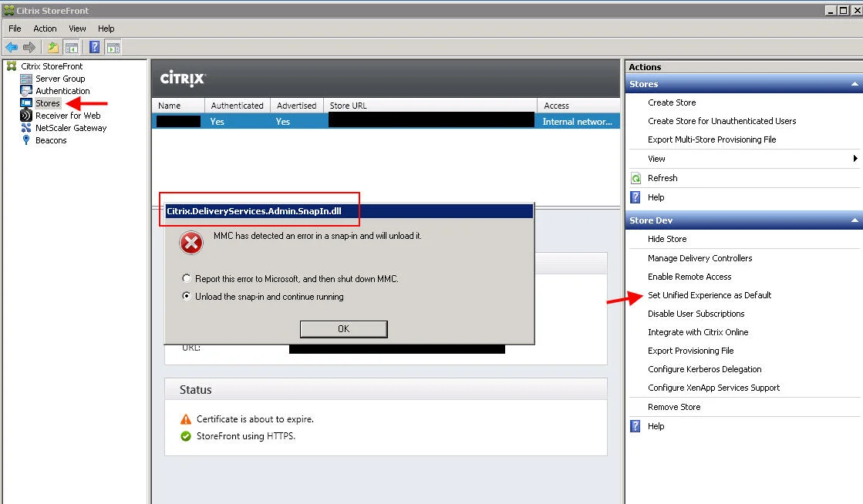Open the View menu in menu bar

click(x=77, y=29)
